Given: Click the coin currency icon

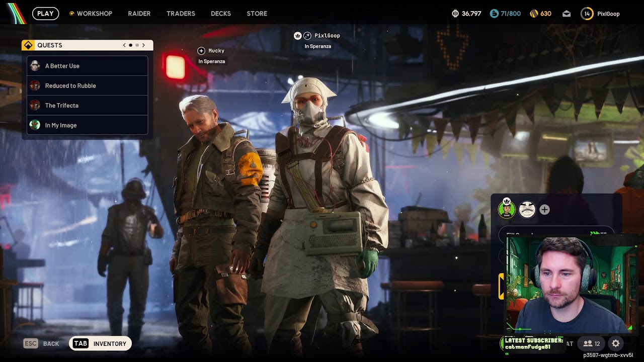Looking at the screenshot, I should point(455,14).
